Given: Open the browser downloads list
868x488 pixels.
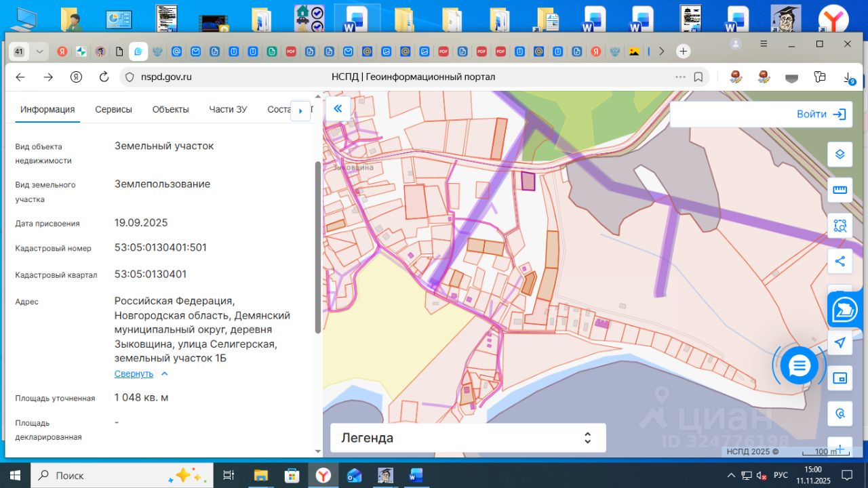Looking at the screenshot, I should (848, 78).
